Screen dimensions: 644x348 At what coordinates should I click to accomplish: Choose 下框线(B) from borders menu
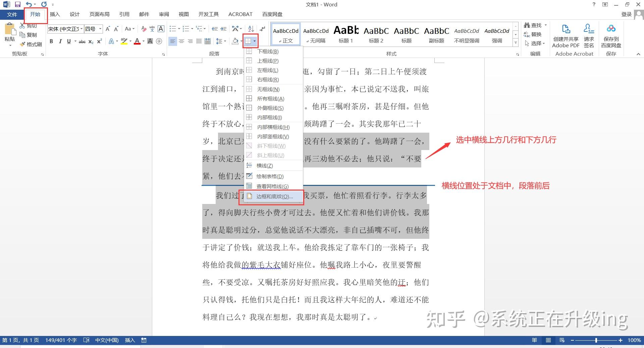click(273, 51)
